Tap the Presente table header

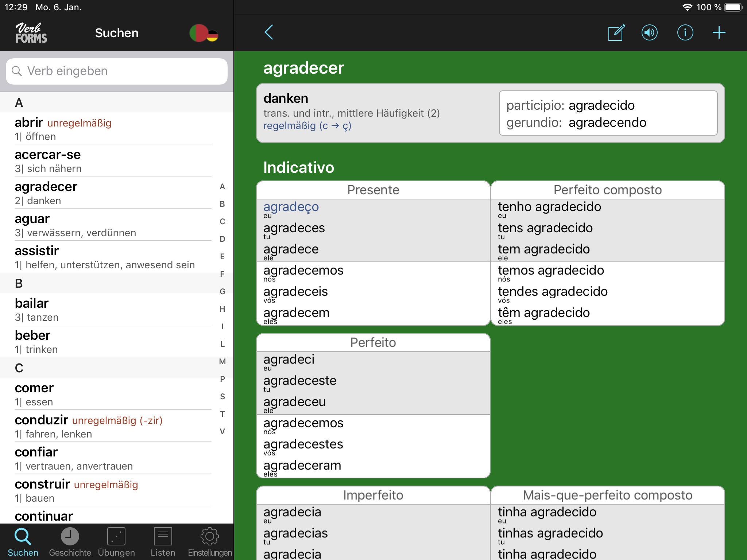coord(373,190)
